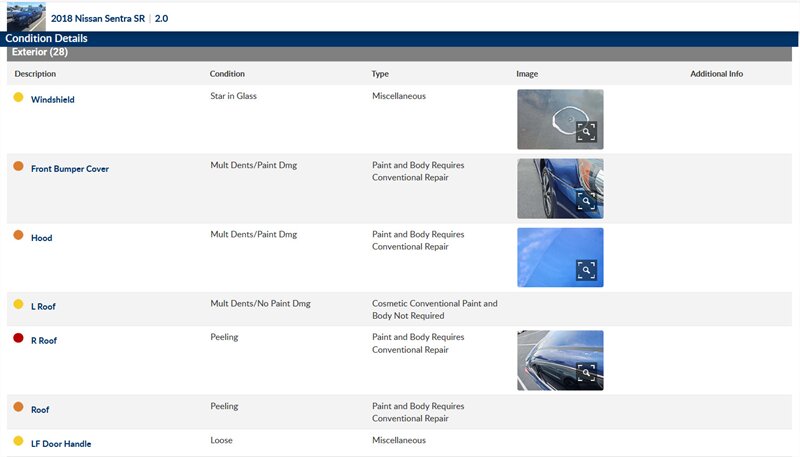The height and width of the screenshot is (457, 800).
Task: Click the Type column header
Action: pyautogui.click(x=380, y=74)
